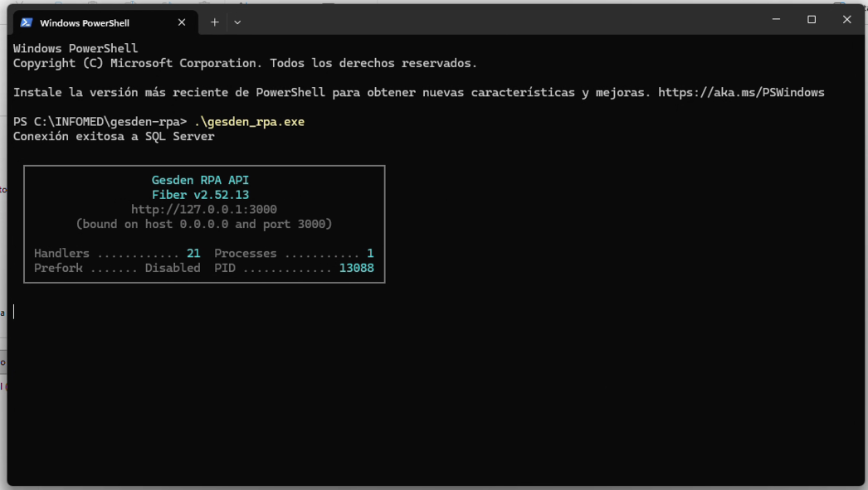Click the 'Windows PowerShell' first output line
868x490 pixels.
(x=76, y=49)
